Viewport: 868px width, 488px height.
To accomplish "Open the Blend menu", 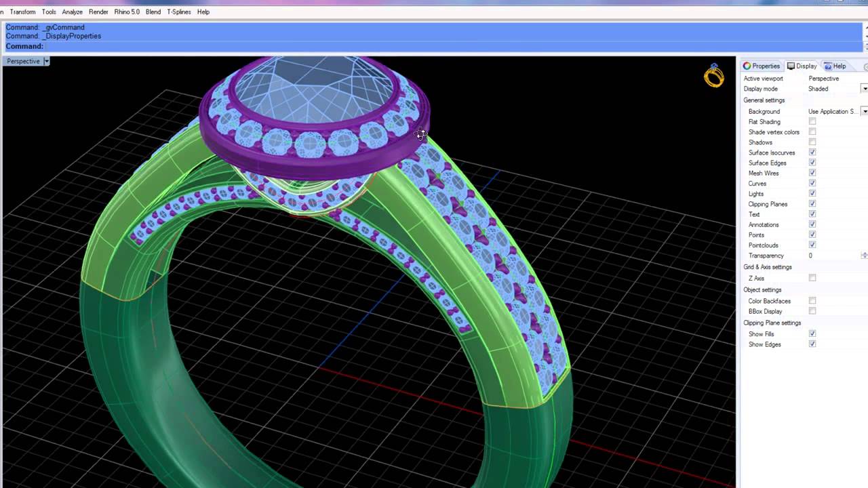I will pyautogui.click(x=153, y=12).
